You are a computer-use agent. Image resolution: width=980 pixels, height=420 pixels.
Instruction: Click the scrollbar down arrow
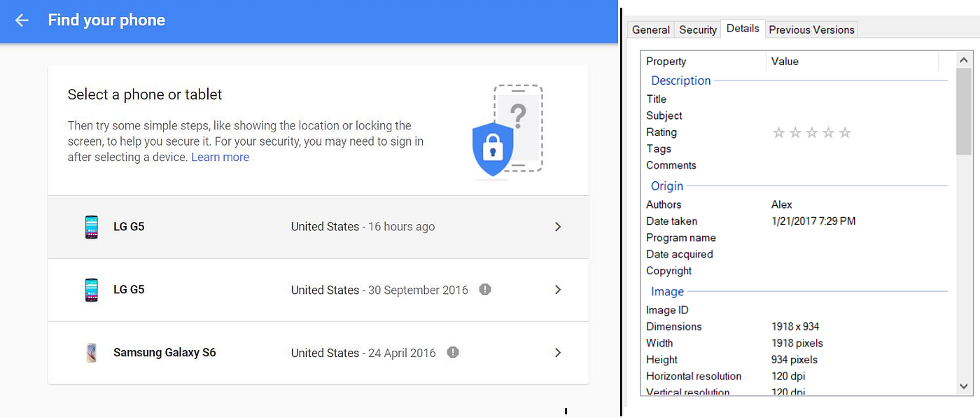(x=964, y=386)
